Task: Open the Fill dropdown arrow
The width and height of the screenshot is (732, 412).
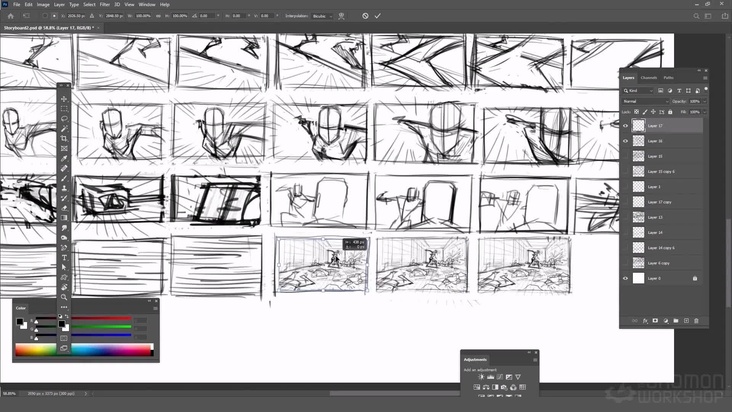Action: coord(704,112)
